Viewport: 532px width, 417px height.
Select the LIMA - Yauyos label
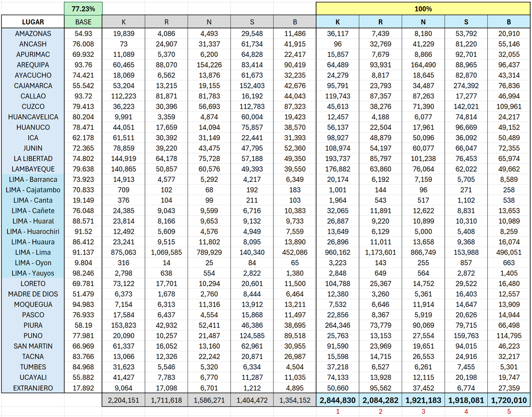pos(33,273)
